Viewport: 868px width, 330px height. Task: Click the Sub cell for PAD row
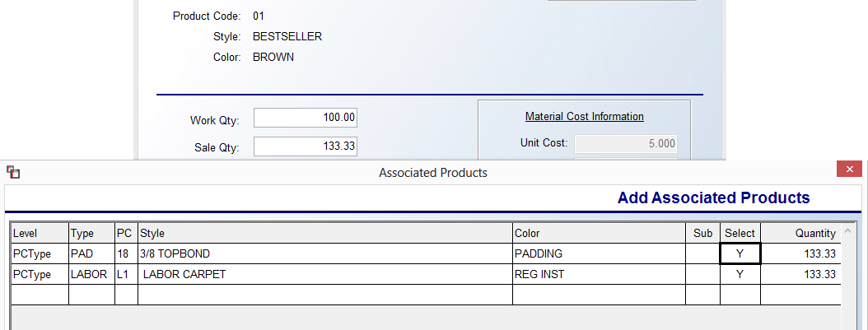[702, 253]
